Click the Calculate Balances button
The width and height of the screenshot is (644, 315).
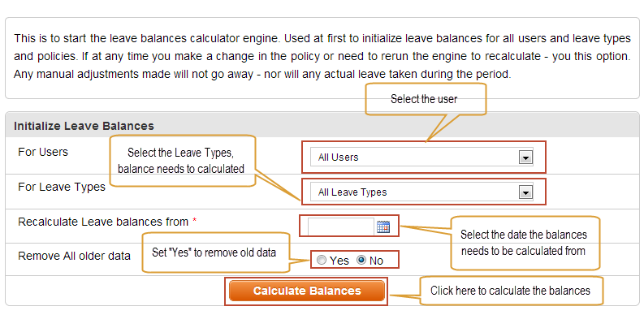coord(307,291)
